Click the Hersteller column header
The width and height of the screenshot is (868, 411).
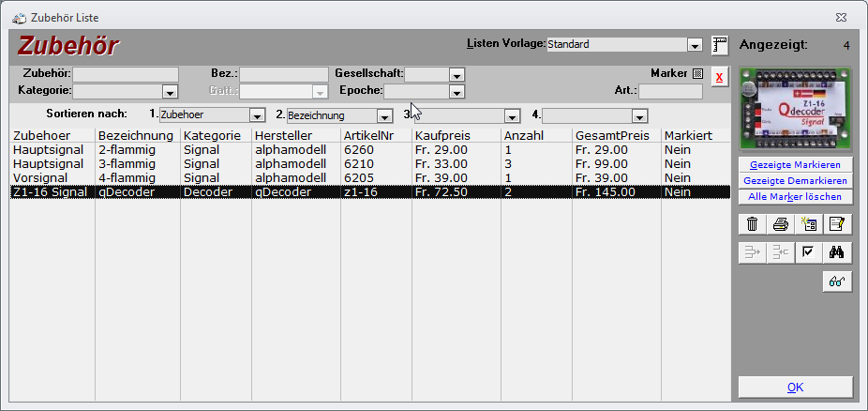pyautogui.click(x=296, y=136)
